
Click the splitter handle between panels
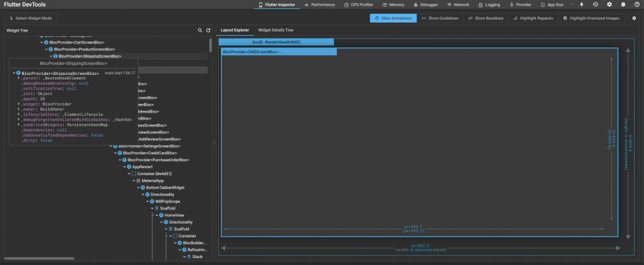(214, 142)
